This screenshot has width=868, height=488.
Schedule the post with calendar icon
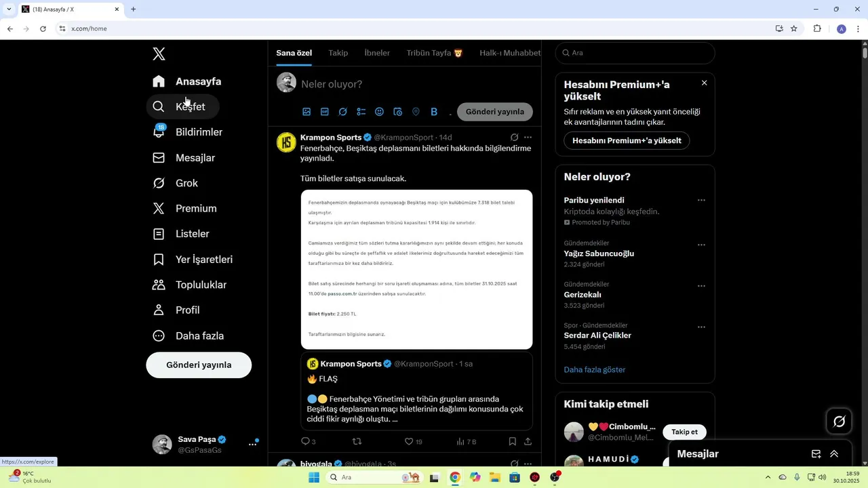click(398, 112)
